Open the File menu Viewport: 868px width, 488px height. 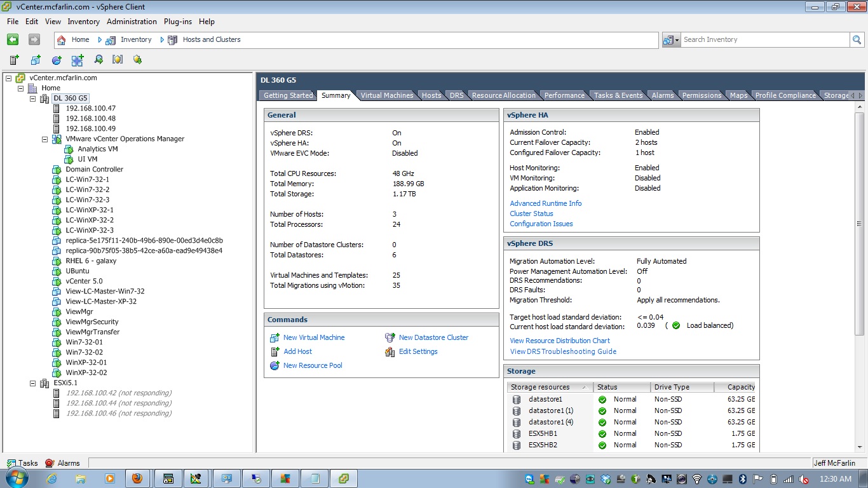(13, 22)
